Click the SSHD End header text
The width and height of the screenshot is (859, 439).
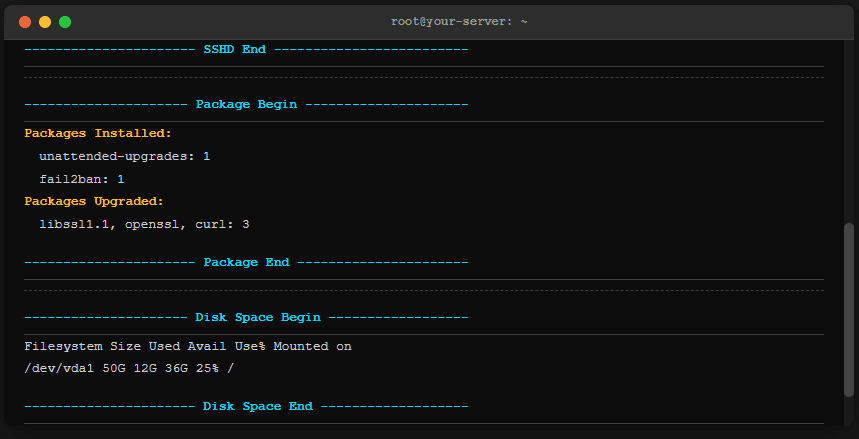(234, 49)
